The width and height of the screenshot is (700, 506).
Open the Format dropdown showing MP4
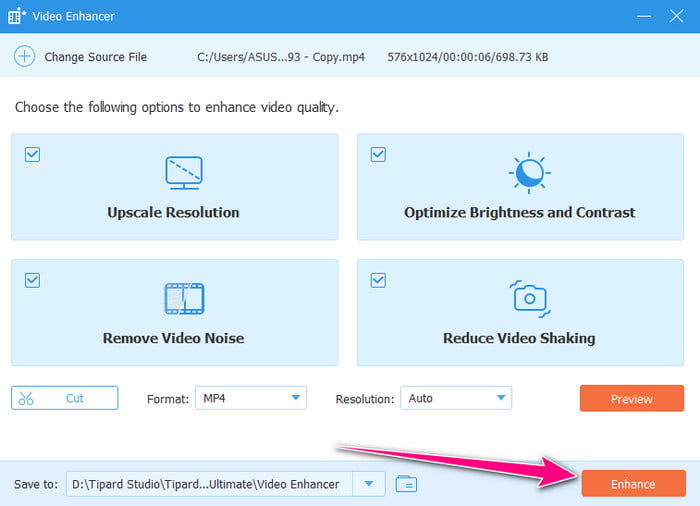click(250, 398)
